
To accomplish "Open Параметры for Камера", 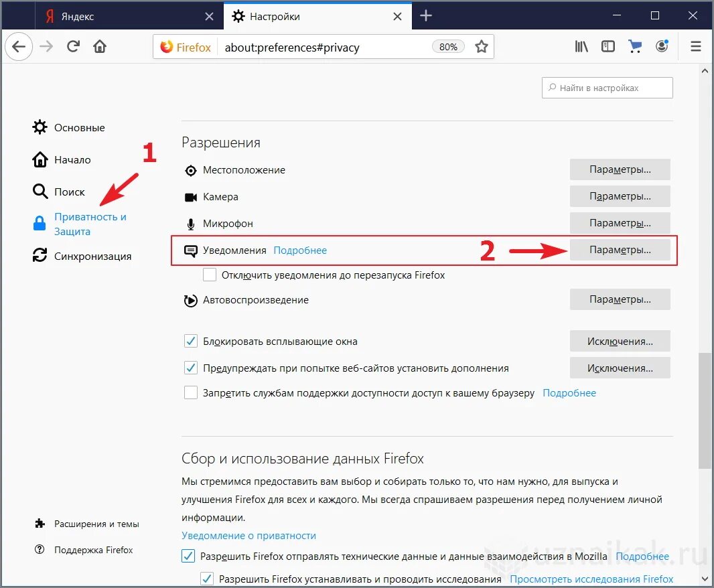I will point(620,196).
